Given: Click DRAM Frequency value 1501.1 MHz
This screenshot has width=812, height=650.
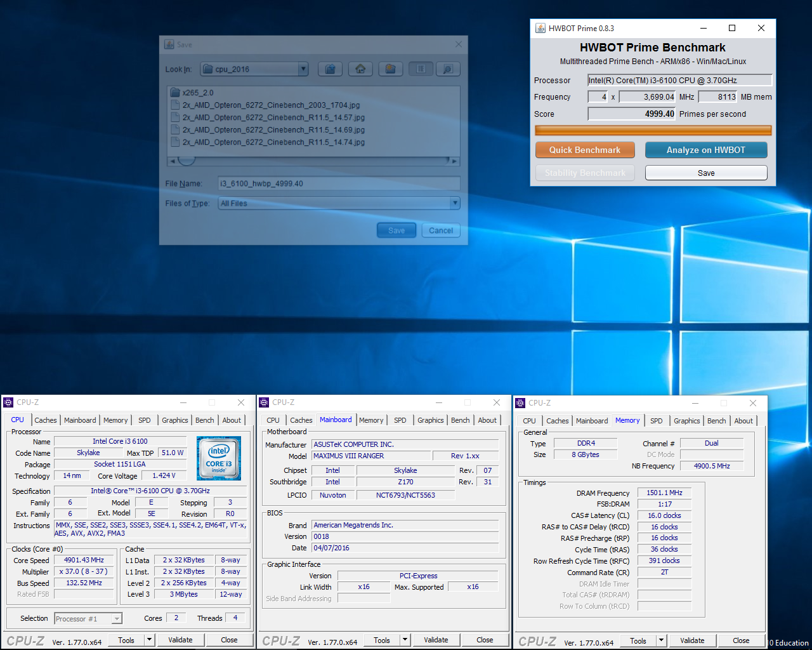Looking at the screenshot, I should pyautogui.click(x=664, y=493).
